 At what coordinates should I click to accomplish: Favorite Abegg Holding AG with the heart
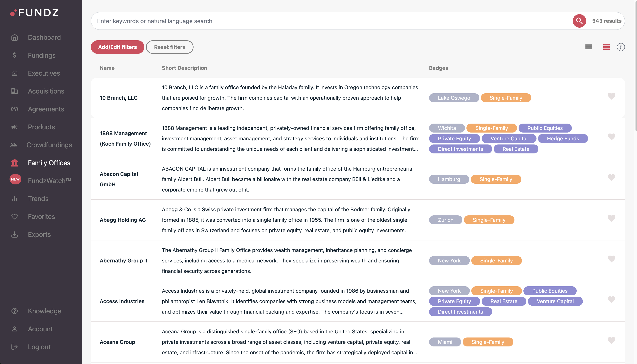coord(611,218)
